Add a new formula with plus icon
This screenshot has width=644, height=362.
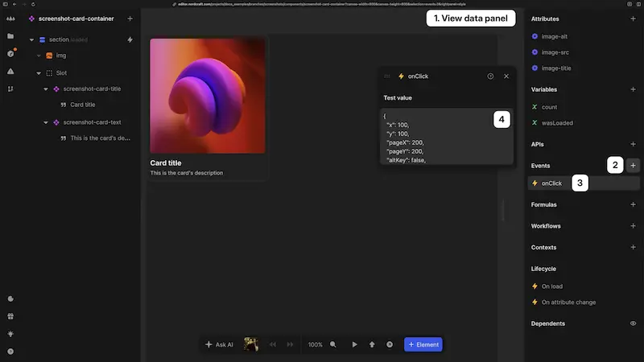tap(633, 204)
